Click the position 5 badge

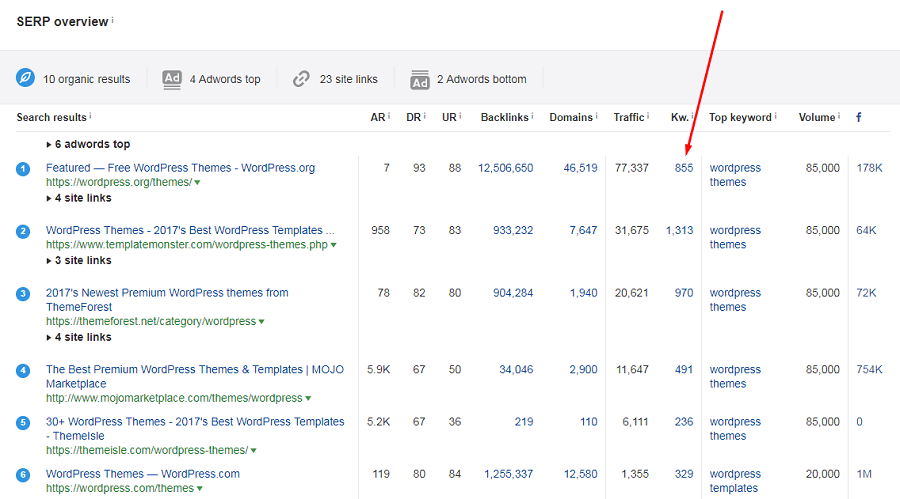(23, 423)
